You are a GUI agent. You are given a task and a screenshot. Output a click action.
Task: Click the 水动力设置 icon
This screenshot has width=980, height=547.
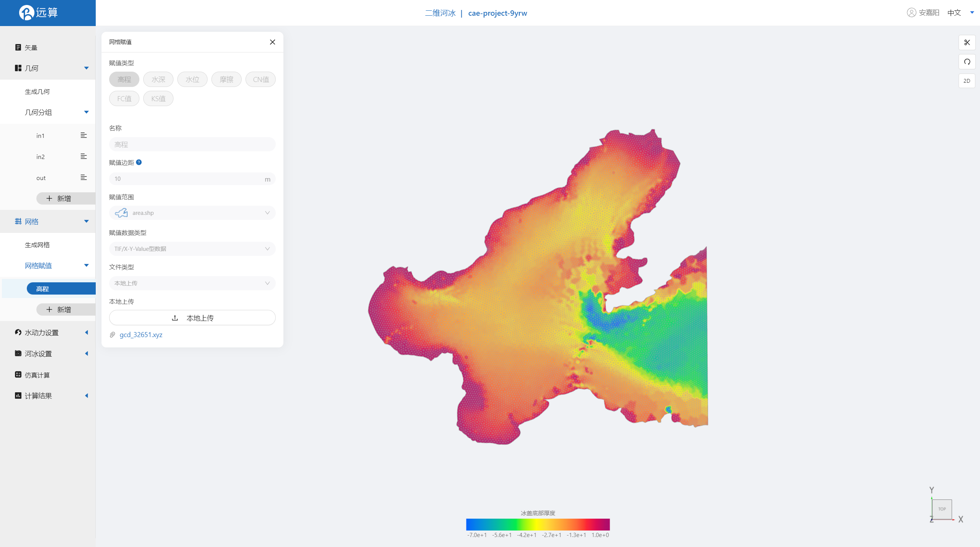tap(18, 332)
